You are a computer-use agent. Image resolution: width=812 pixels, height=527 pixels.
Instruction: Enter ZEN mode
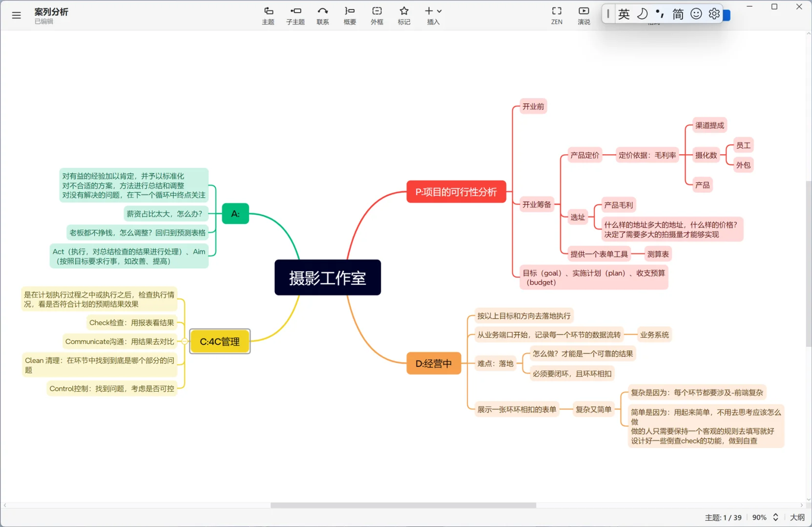tap(557, 16)
